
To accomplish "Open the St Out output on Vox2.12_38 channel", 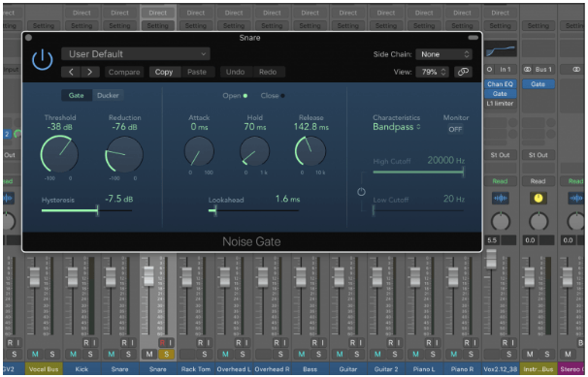I will pyautogui.click(x=501, y=155).
